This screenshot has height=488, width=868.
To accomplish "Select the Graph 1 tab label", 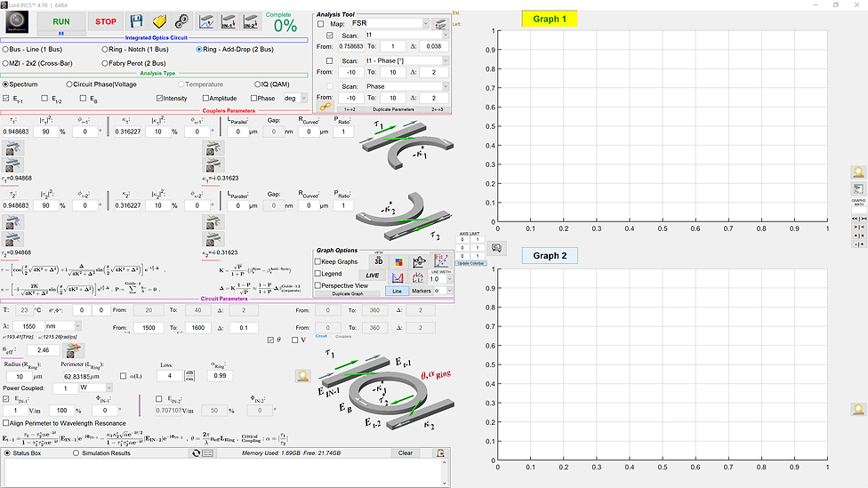I will click(550, 19).
